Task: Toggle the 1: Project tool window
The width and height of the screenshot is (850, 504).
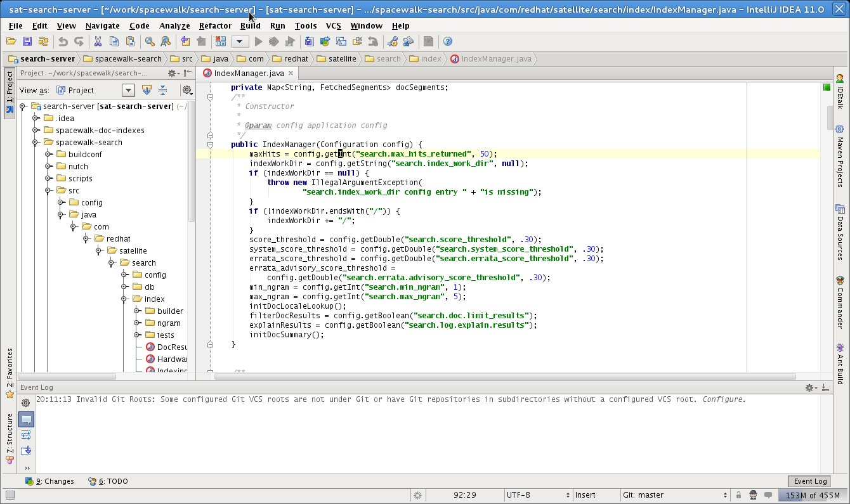Action: 10,94
